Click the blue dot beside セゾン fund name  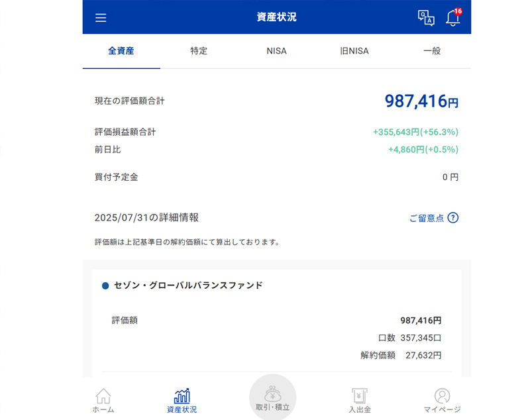[105, 286]
